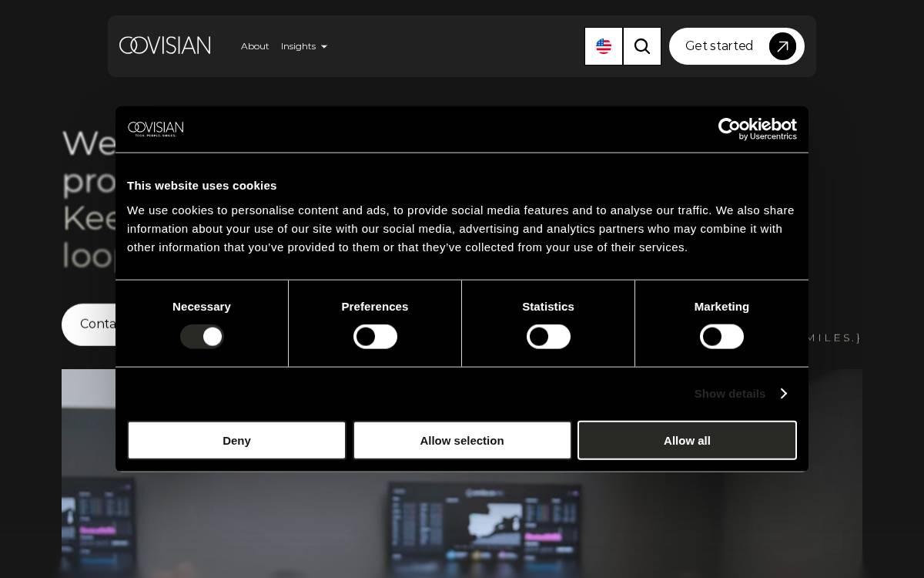Click the Get started arrow icon
This screenshot has height=578, width=924.
[x=782, y=46]
